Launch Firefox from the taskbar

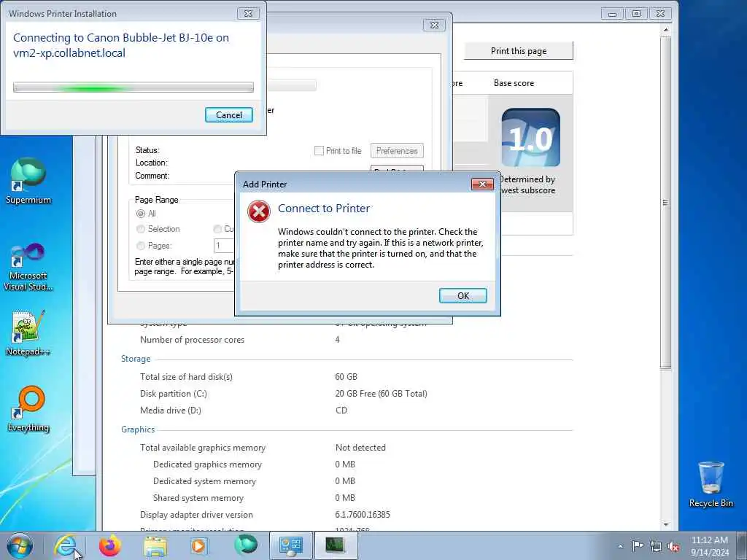pos(110,545)
